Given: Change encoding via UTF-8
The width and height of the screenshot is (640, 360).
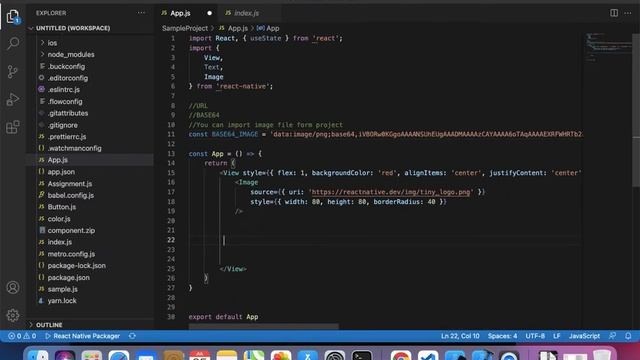Looking at the screenshot, I should 535,336.
